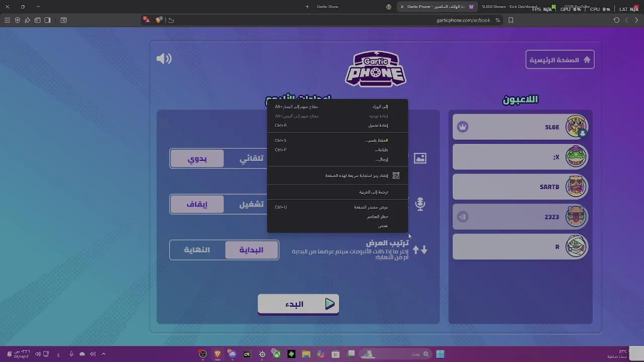Click the Gartic Phone logo
The image size is (644, 362).
pos(376,69)
